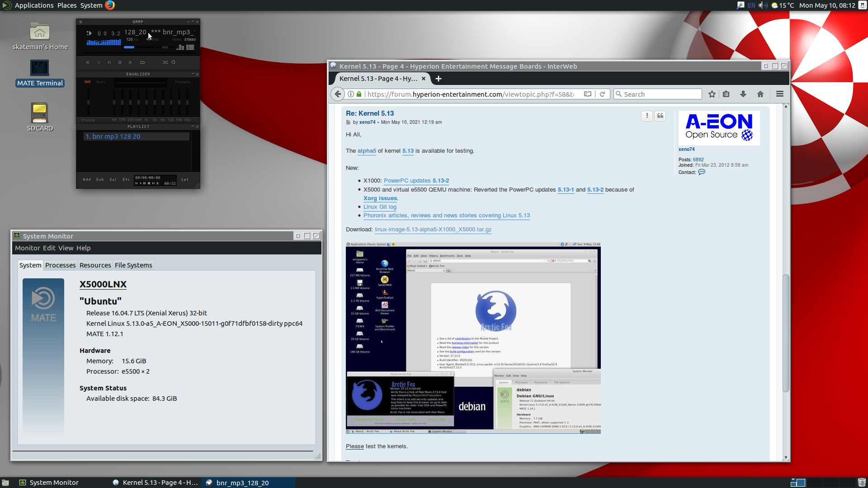This screenshot has width=868, height=488.
Task: Open the playlist Sel menu
Action: click(113, 179)
